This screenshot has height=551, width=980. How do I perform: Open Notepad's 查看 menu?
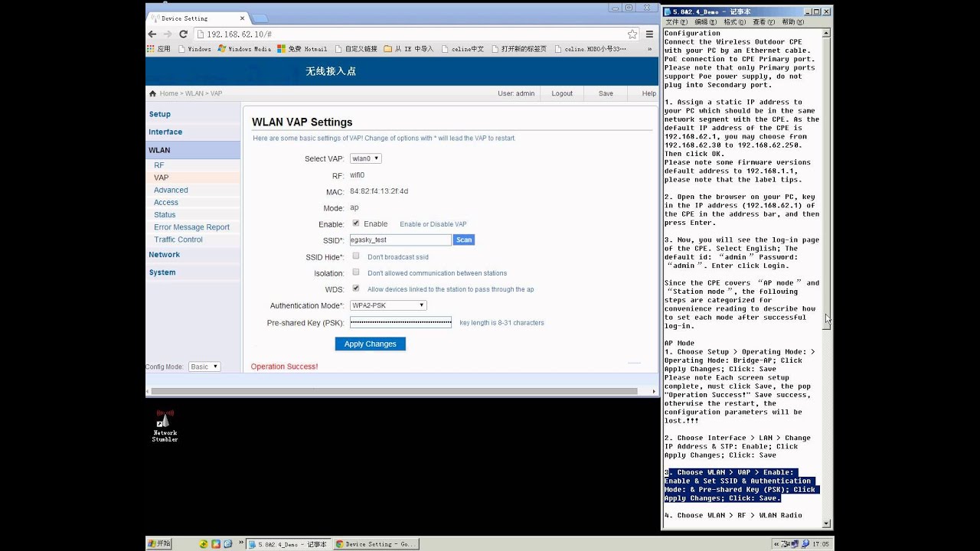[x=763, y=22]
